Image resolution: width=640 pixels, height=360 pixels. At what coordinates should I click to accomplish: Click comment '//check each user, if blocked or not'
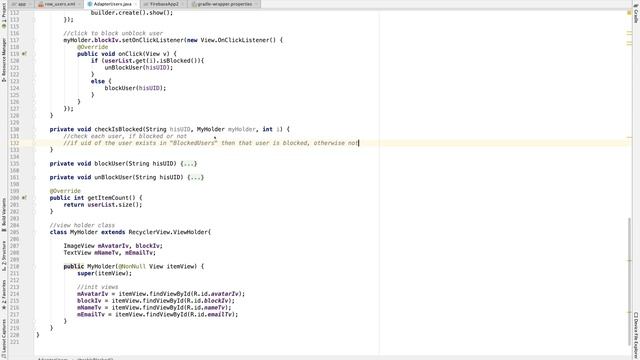click(x=125, y=136)
